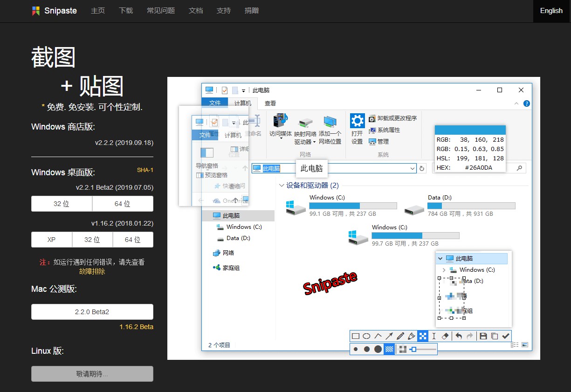The width and height of the screenshot is (571, 392).
Task: Open the 映射网络驱动器 dropdown arrow
Action: 314,142
